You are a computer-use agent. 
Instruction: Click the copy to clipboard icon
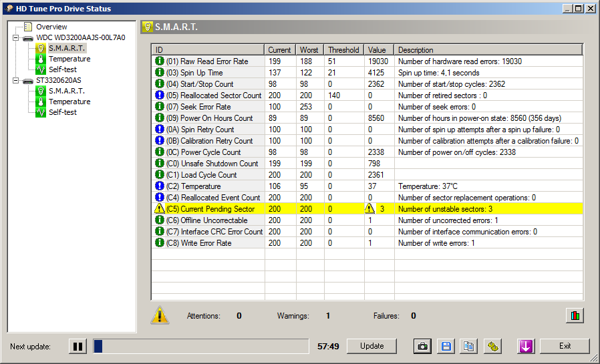(x=469, y=347)
